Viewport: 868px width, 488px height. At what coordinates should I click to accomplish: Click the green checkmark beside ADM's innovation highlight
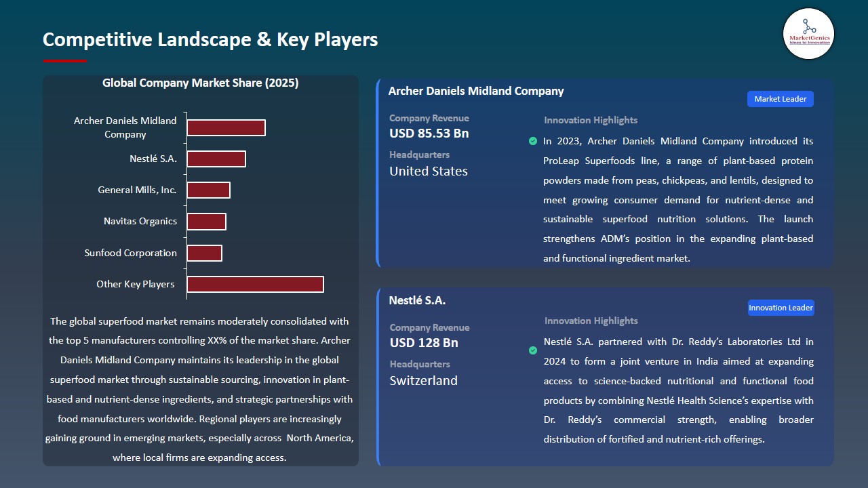[x=533, y=141]
